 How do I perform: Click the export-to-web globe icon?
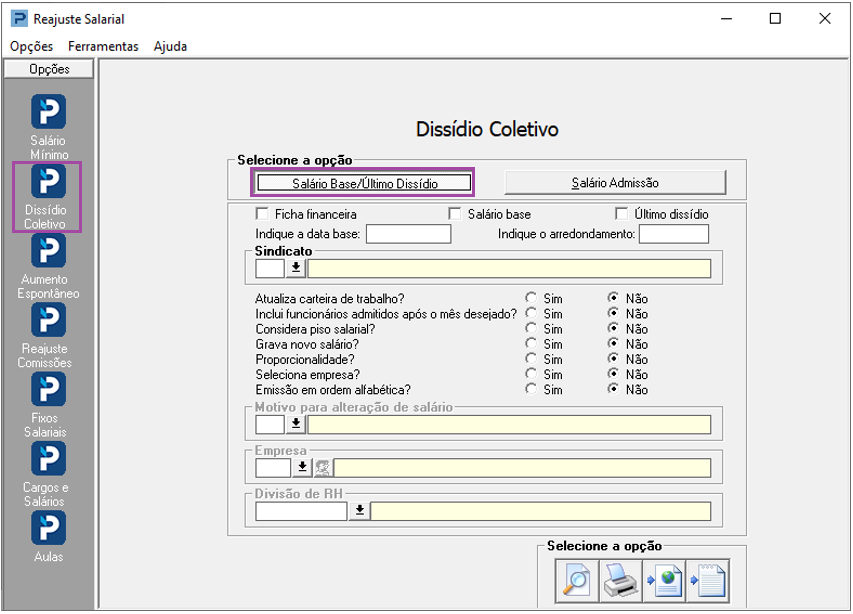(664, 581)
